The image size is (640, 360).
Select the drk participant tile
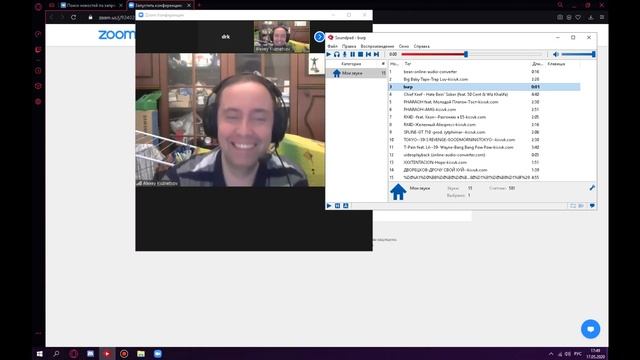225,37
